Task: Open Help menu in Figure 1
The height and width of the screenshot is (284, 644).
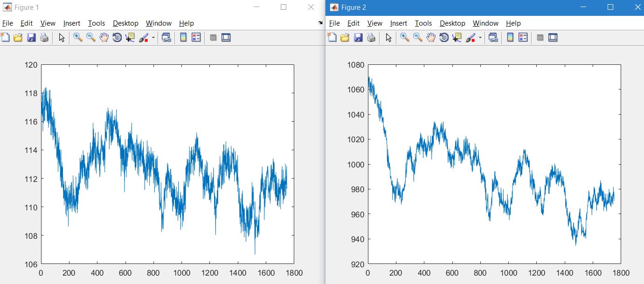Action: pos(187,23)
